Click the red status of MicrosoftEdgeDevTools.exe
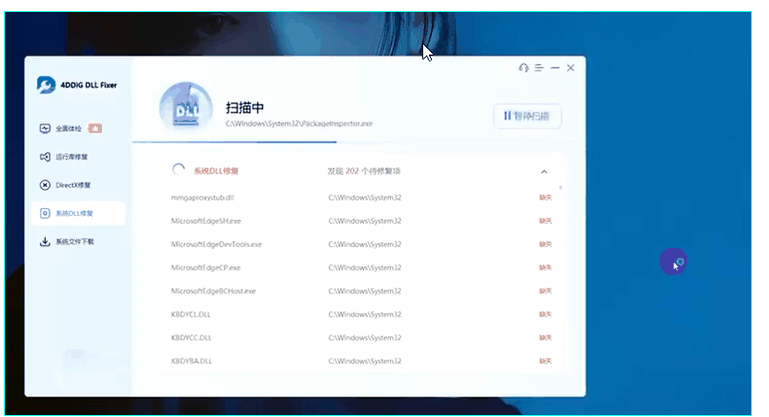769x417 pixels. [545, 244]
